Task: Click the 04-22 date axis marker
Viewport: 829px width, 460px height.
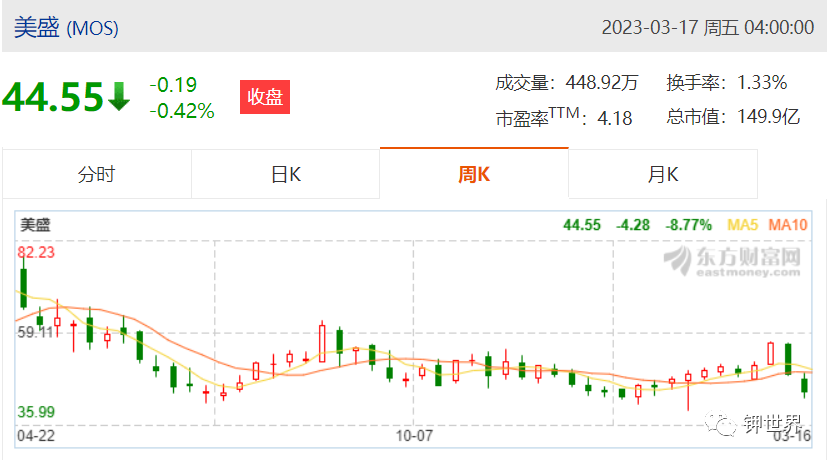Action: click(x=36, y=436)
